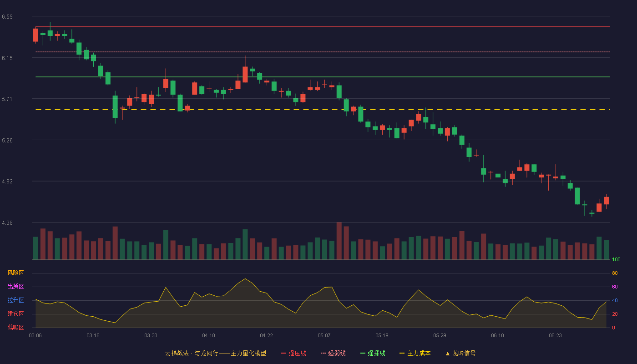
Task: Select the 6.59 price axis label
Action: point(7,17)
